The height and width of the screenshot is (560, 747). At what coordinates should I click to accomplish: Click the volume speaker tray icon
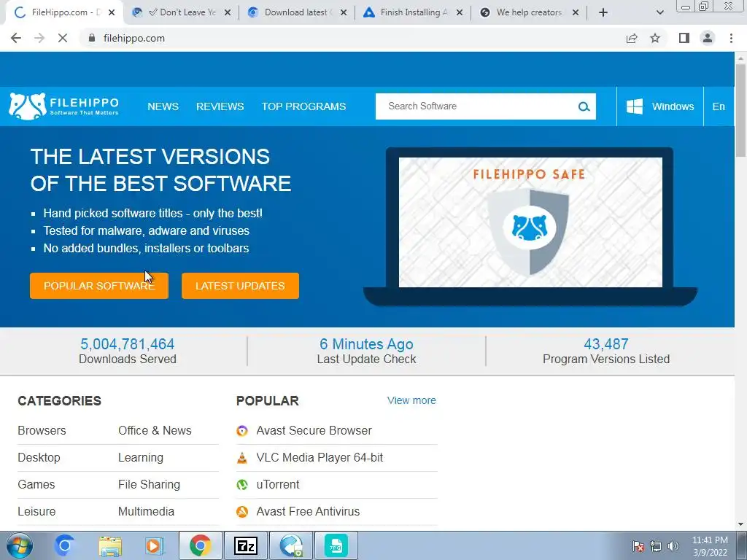tap(673, 546)
